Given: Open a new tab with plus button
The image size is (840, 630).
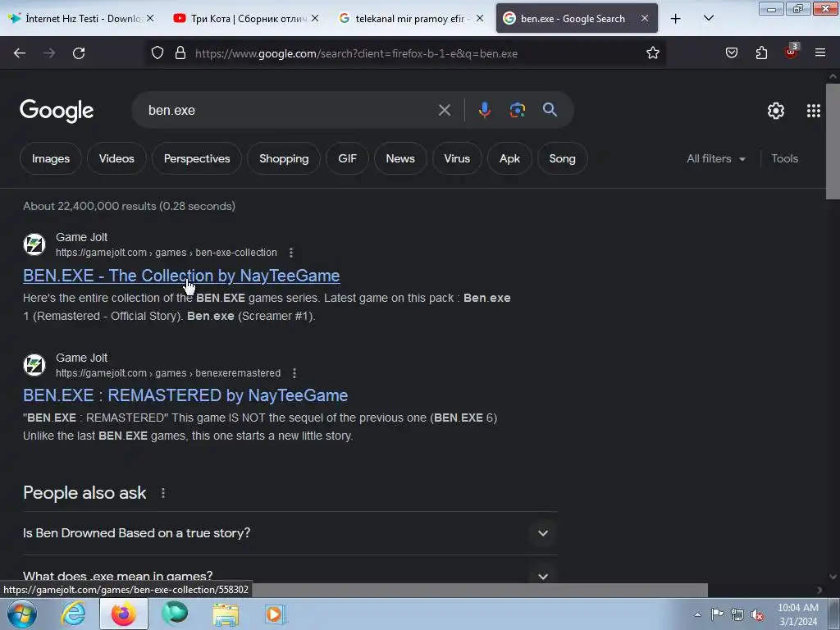Looking at the screenshot, I should (676, 19).
